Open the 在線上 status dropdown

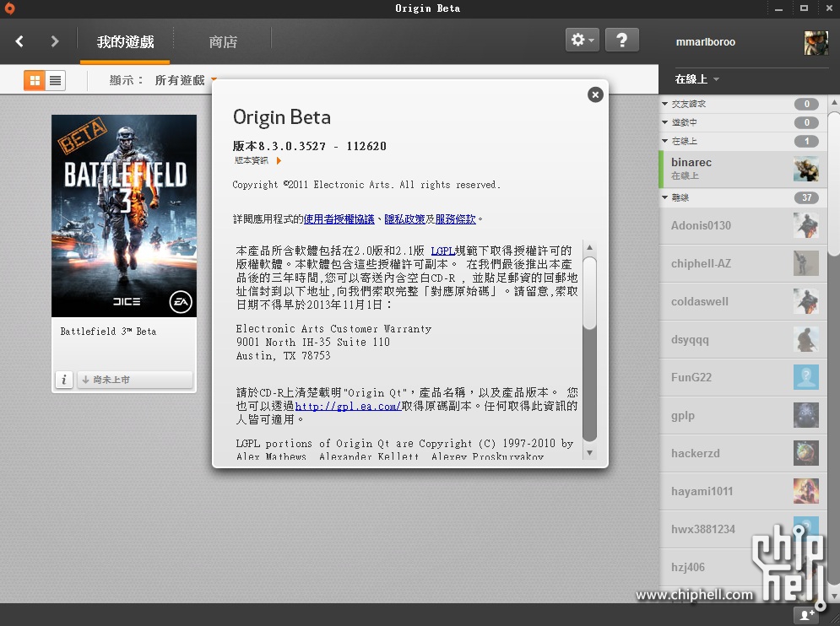tap(696, 79)
